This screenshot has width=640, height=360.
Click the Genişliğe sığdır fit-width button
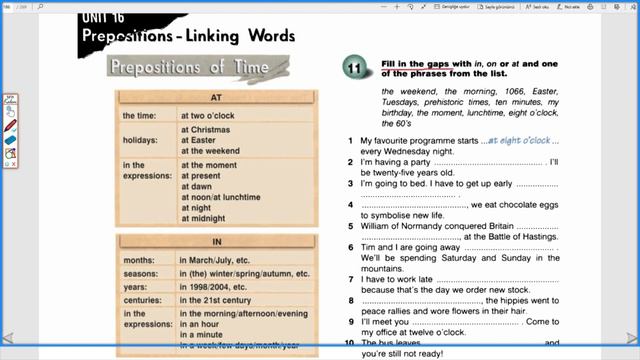(451, 7)
